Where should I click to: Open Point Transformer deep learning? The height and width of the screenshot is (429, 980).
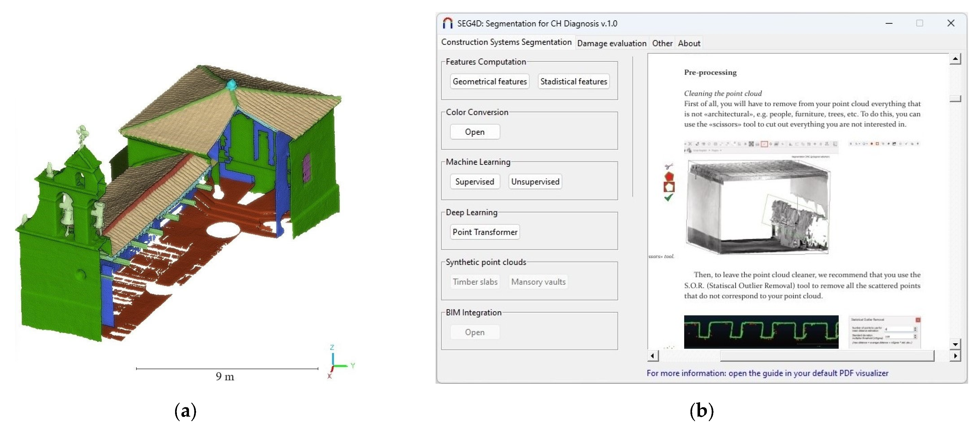click(x=485, y=232)
